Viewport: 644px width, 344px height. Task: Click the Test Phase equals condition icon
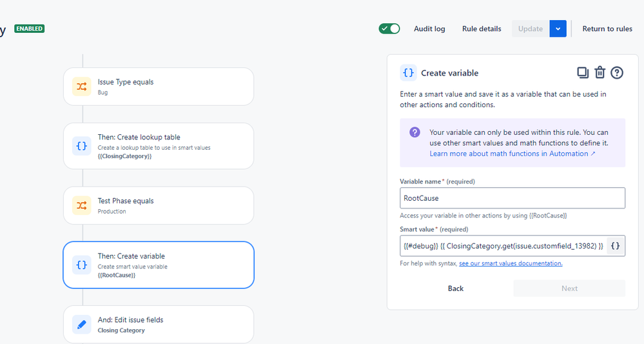point(82,205)
